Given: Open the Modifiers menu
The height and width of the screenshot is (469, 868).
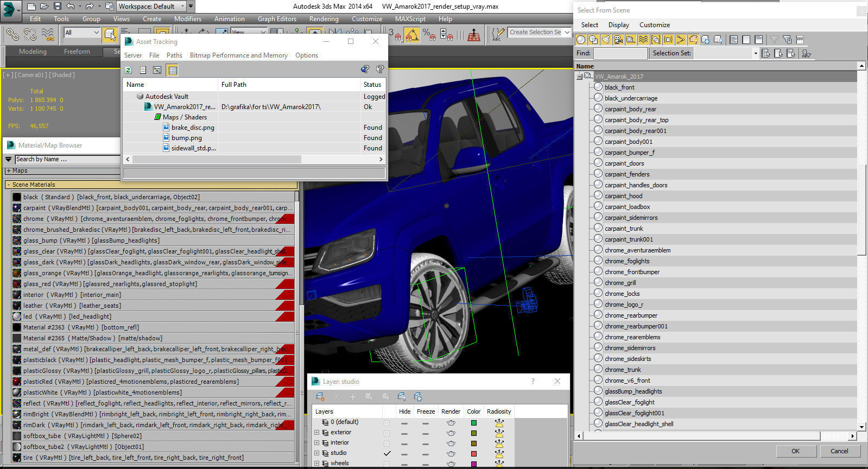Looking at the screenshot, I should [188, 18].
